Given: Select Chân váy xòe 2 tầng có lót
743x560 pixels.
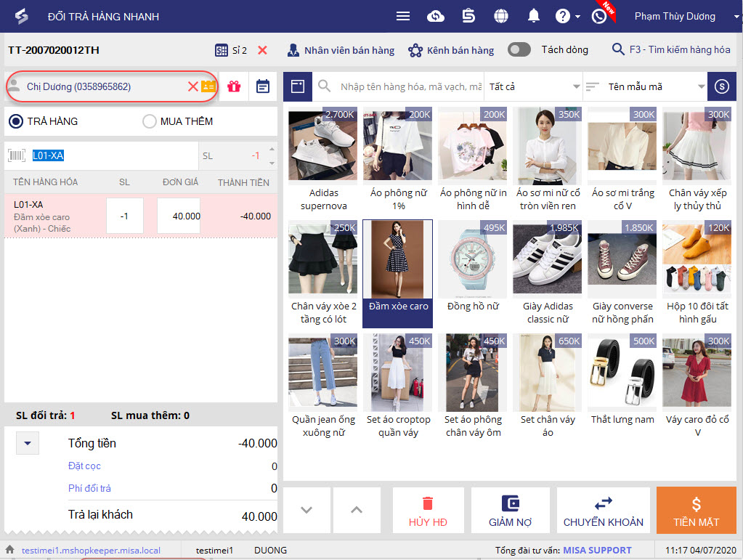Looking at the screenshot, I should click(323, 274).
